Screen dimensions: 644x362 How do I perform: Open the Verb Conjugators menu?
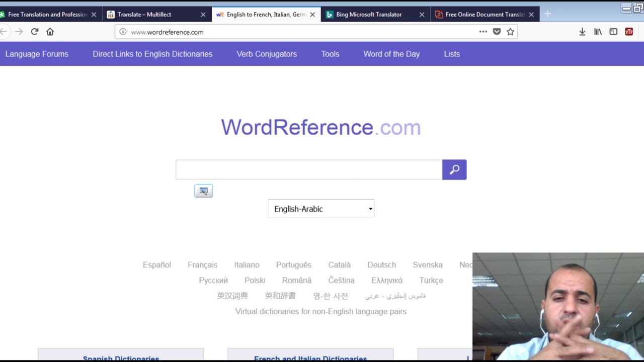pos(267,54)
